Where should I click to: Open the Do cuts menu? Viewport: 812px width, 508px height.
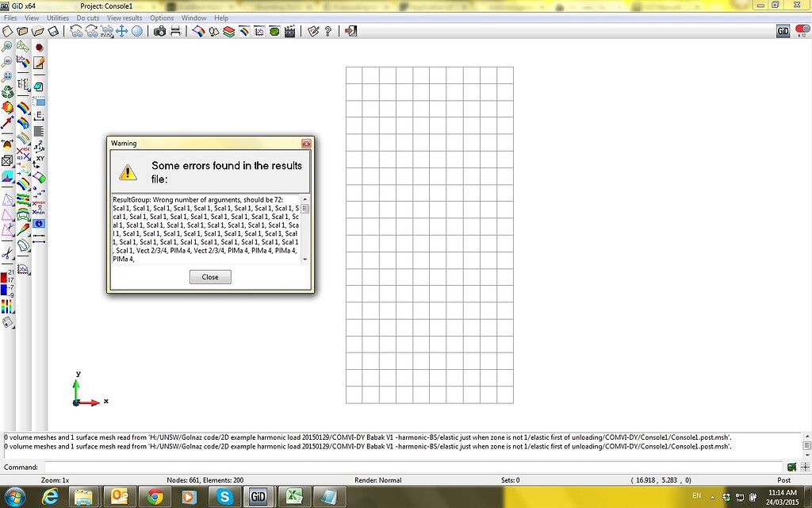(88, 17)
